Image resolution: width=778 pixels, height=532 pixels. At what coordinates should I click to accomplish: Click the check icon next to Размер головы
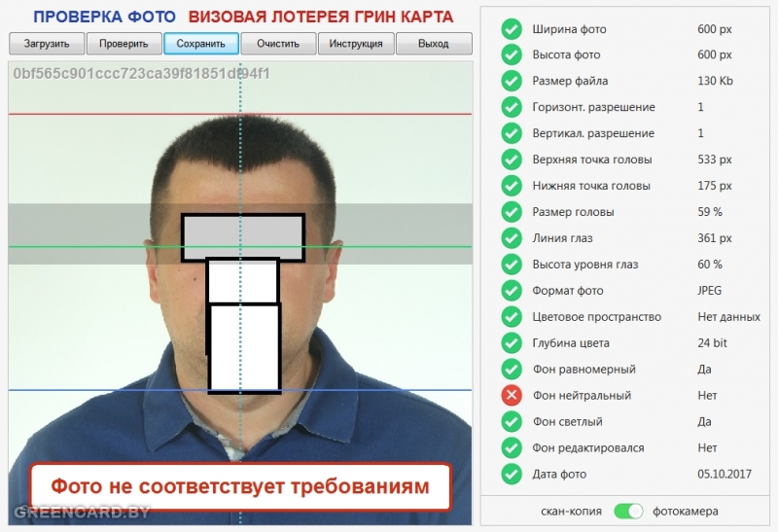[x=512, y=212]
